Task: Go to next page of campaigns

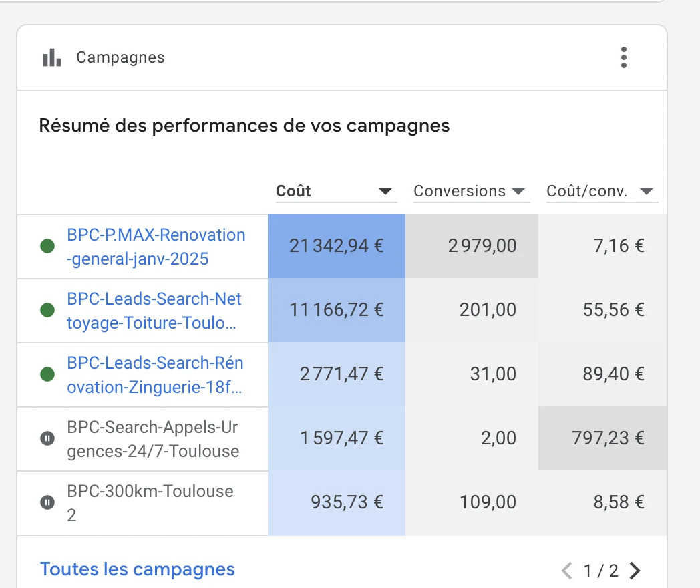Action: [635, 570]
